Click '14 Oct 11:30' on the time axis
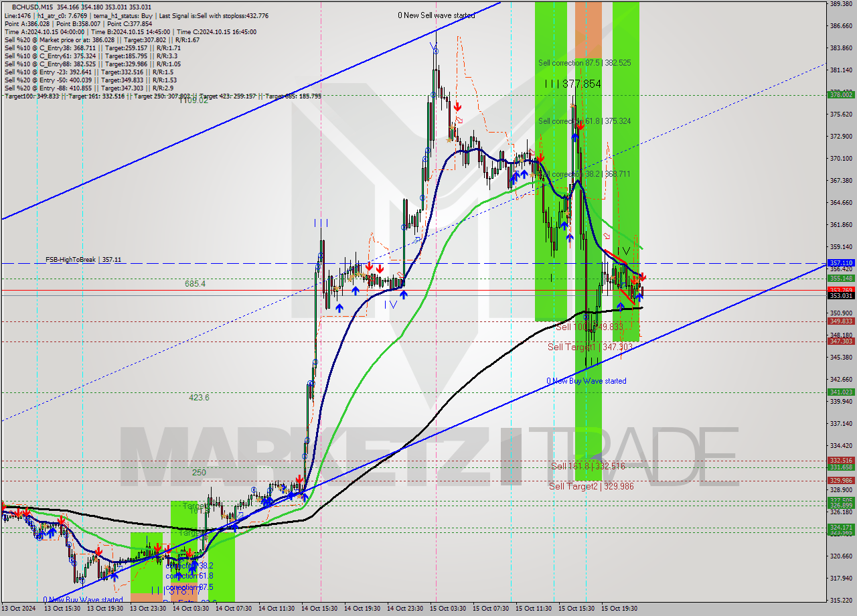857x616 pixels. [277, 609]
